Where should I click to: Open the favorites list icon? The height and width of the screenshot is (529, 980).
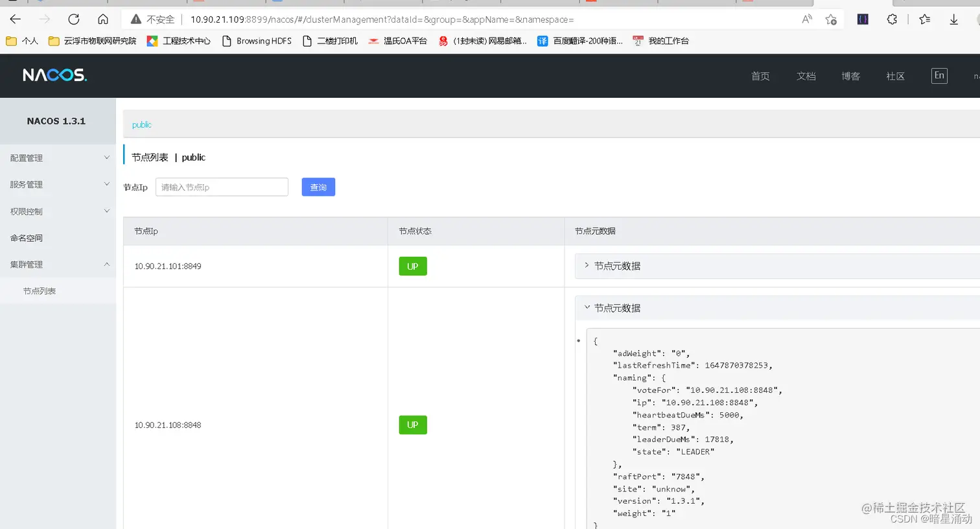point(925,19)
